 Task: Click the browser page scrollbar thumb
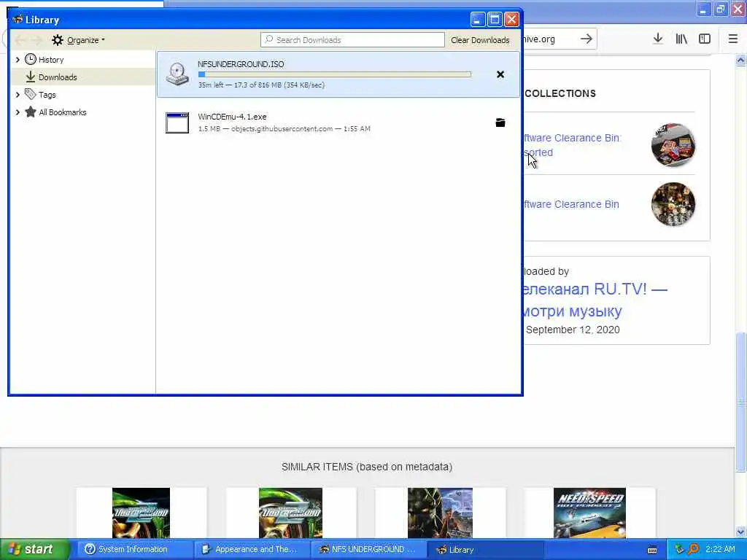pyautogui.click(x=741, y=402)
